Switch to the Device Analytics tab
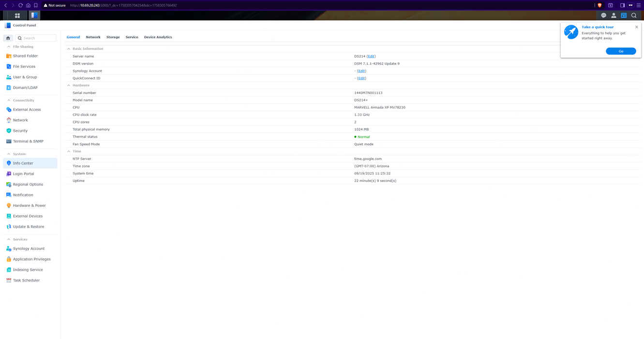The width and height of the screenshot is (644, 339). pos(158,37)
